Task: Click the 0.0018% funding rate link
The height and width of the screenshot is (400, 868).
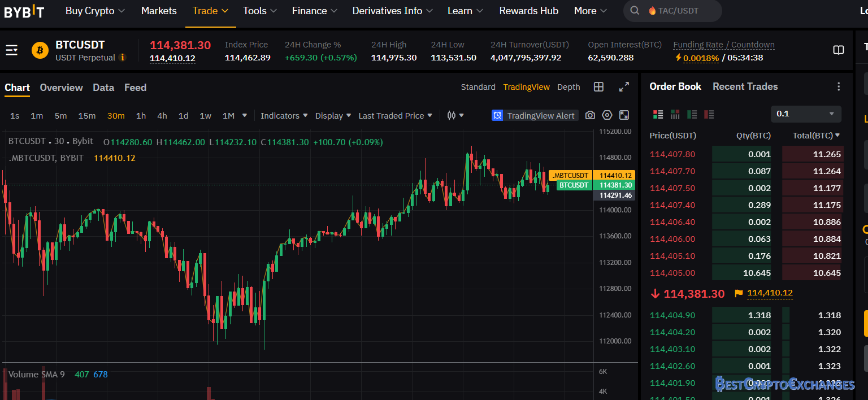Action: point(701,58)
